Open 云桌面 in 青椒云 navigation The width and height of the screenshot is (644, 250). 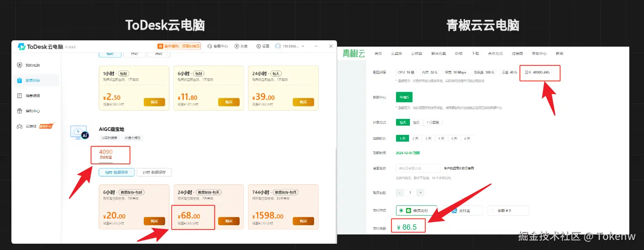[397, 54]
